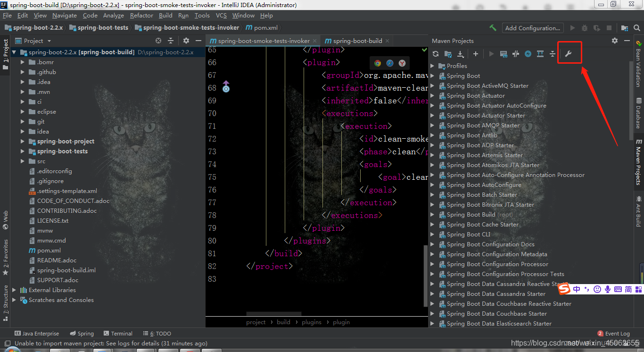The width and height of the screenshot is (644, 352).
Task: Select spring-boot-smoke-tests-invoker editor tab
Action: click(264, 41)
